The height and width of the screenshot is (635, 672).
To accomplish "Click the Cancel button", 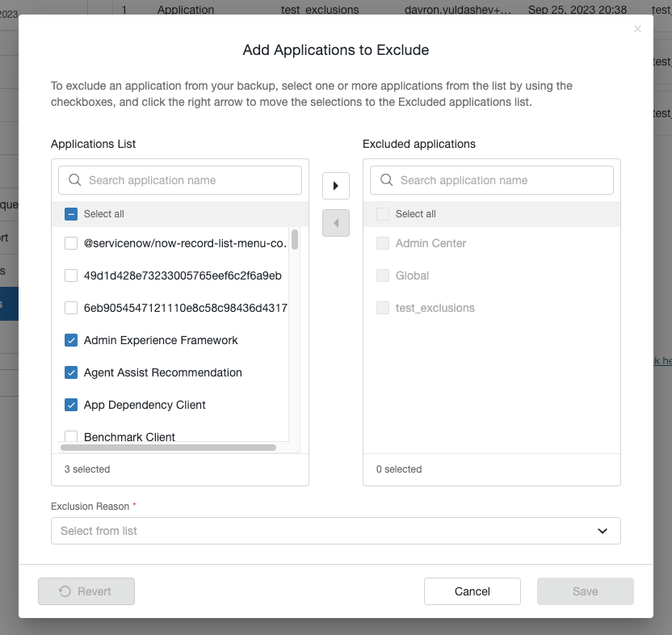I will [x=472, y=591].
